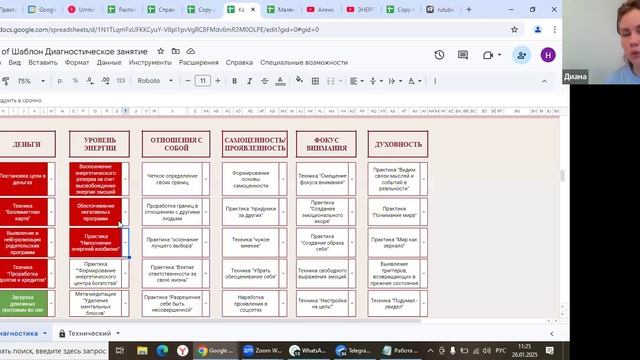Open the Специальные возможности menu
Image resolution: width=640 pixels, height=360 pixels.
[x=304, y=62]
